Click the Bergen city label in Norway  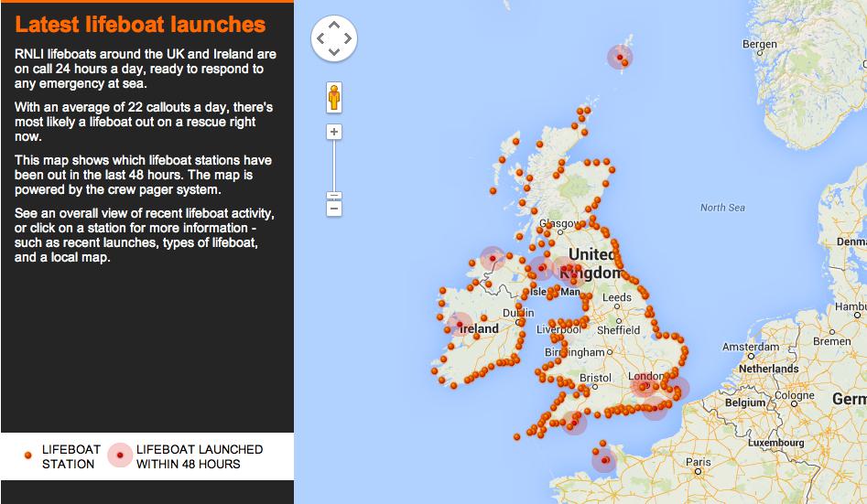(759, 44)
